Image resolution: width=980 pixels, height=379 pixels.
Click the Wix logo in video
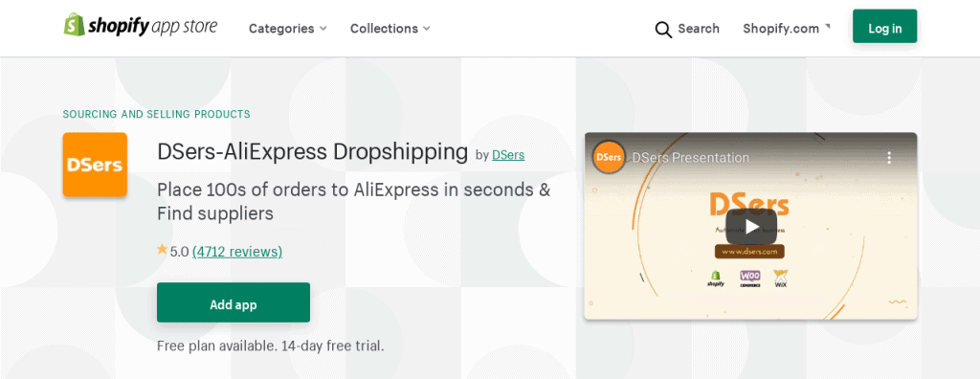point(780,279)
